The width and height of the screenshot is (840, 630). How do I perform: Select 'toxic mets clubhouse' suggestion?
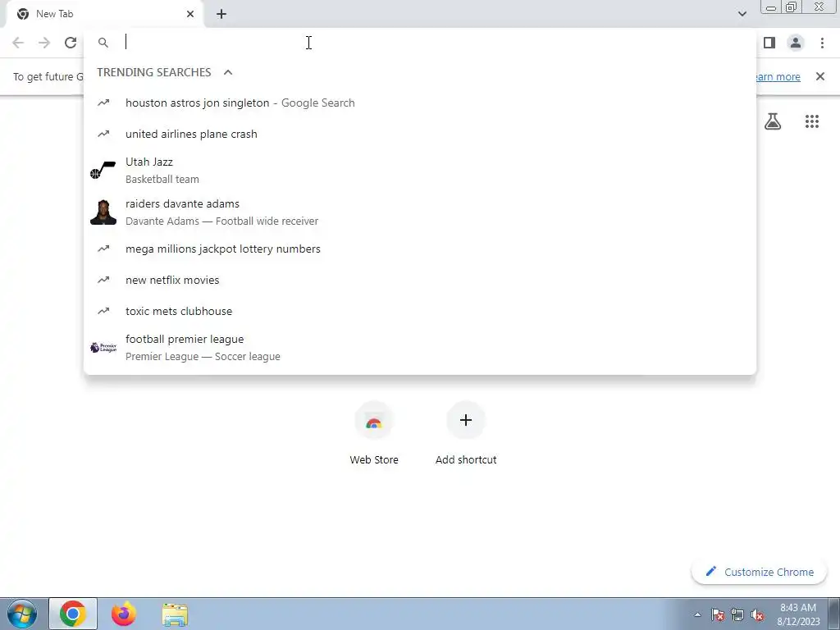click(x=420, y=311)
